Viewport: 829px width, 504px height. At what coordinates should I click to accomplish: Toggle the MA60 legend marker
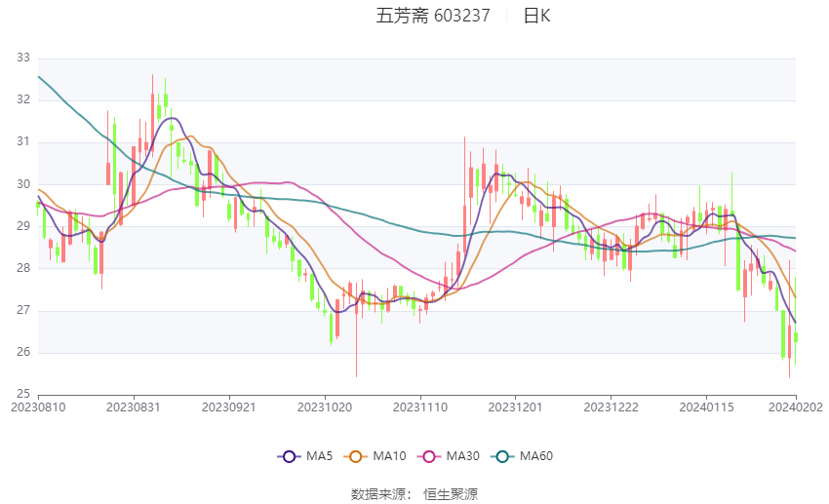(503, 456)
